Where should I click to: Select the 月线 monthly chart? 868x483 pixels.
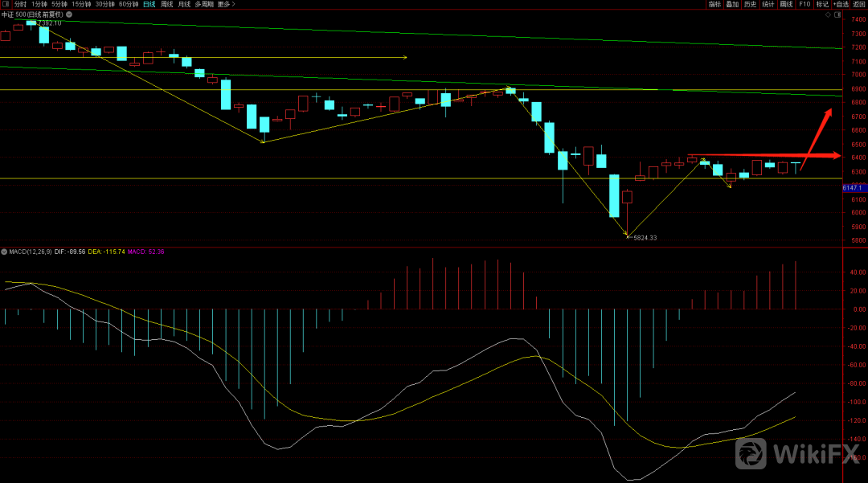(x=185, y=4)
